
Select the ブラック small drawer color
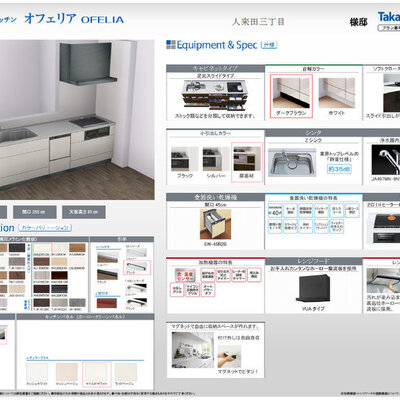(185, 162)
